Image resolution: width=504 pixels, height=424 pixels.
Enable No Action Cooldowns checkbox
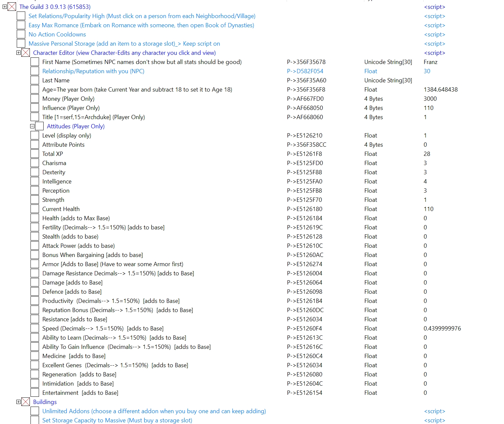[21, 34]
